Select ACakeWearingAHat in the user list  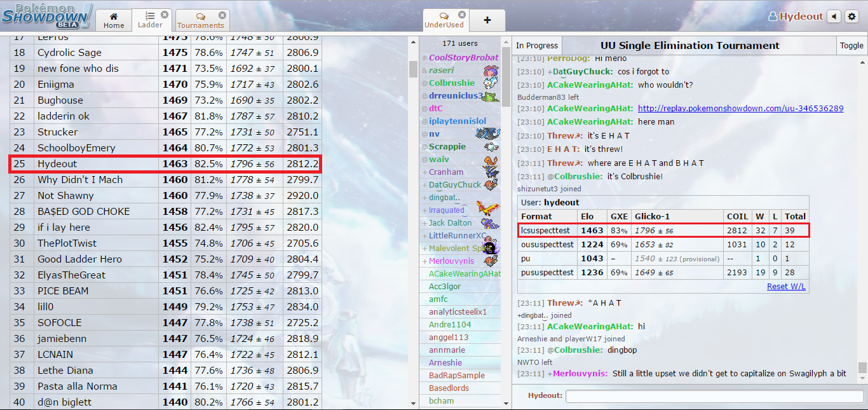(x=459, y=274)
